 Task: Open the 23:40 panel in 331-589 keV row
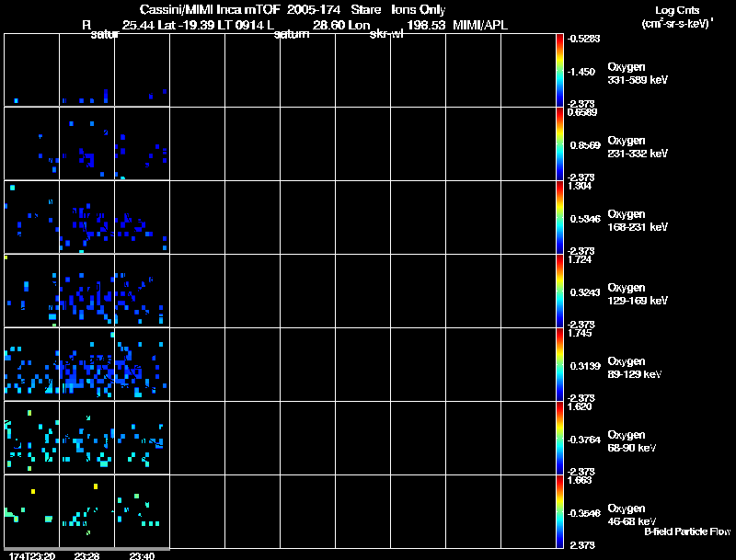point(142,71)
